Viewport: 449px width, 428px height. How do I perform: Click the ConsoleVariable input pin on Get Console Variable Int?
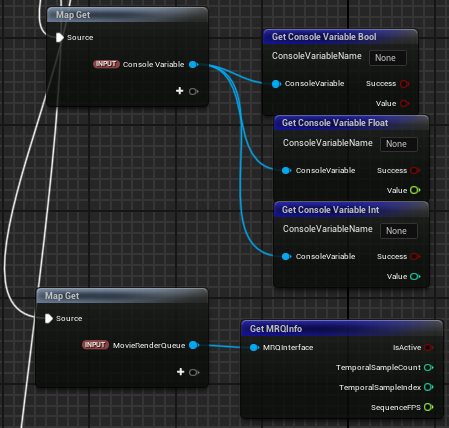287,256
